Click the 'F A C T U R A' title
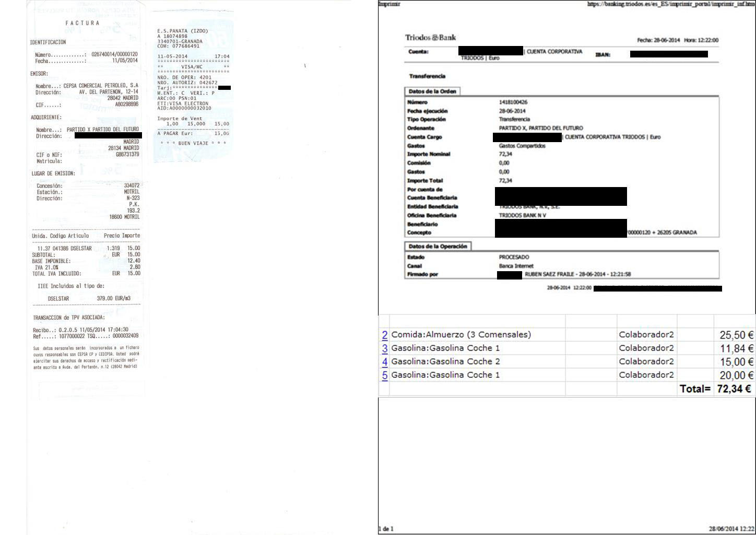The width and height of the screenshot is (756, 535). coord(82,23)
